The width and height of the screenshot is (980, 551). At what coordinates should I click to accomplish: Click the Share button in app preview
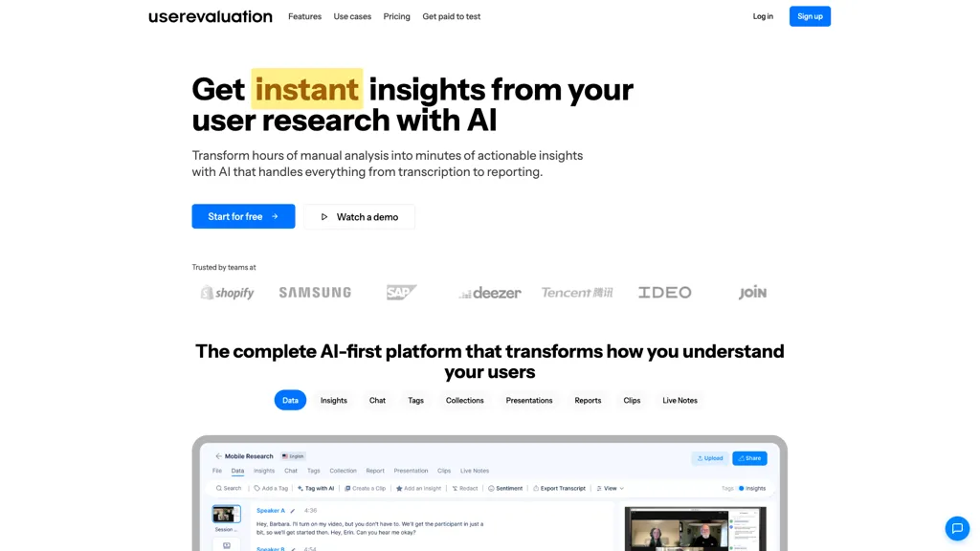749,458
